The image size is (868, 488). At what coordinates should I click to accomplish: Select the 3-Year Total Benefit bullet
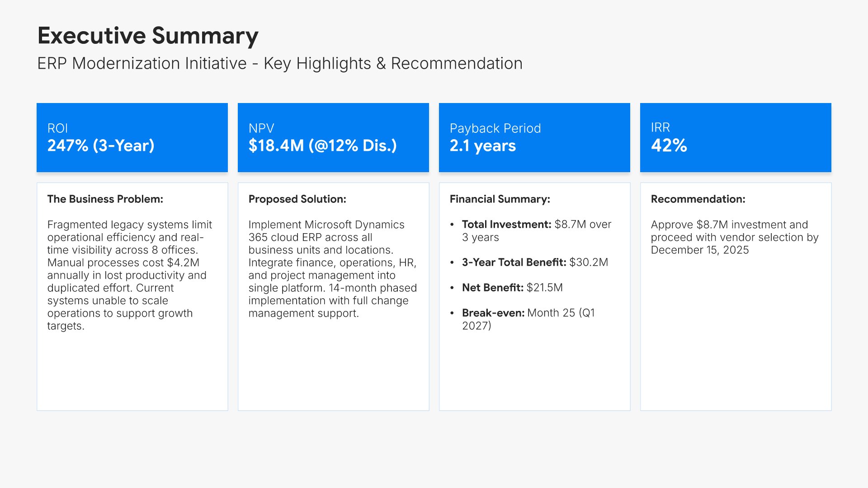tap(535, 262)
